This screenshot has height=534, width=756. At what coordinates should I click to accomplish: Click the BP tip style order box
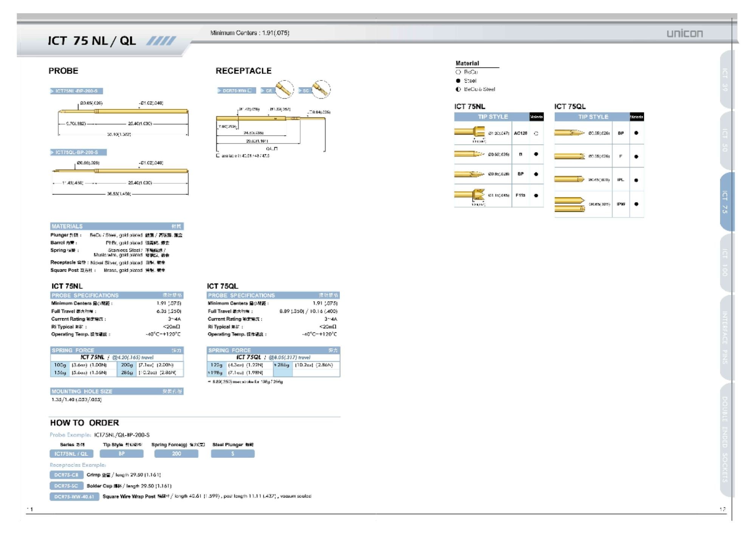pos(121,454)
